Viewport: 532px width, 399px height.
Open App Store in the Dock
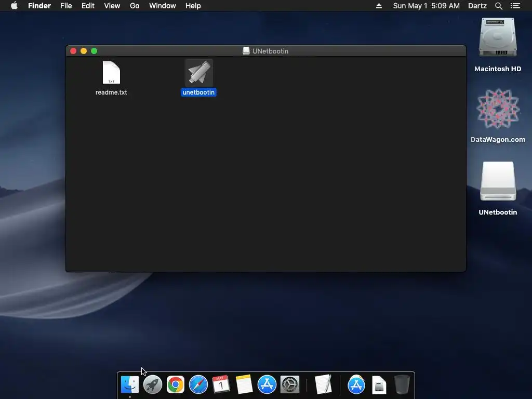coord(267,385)
